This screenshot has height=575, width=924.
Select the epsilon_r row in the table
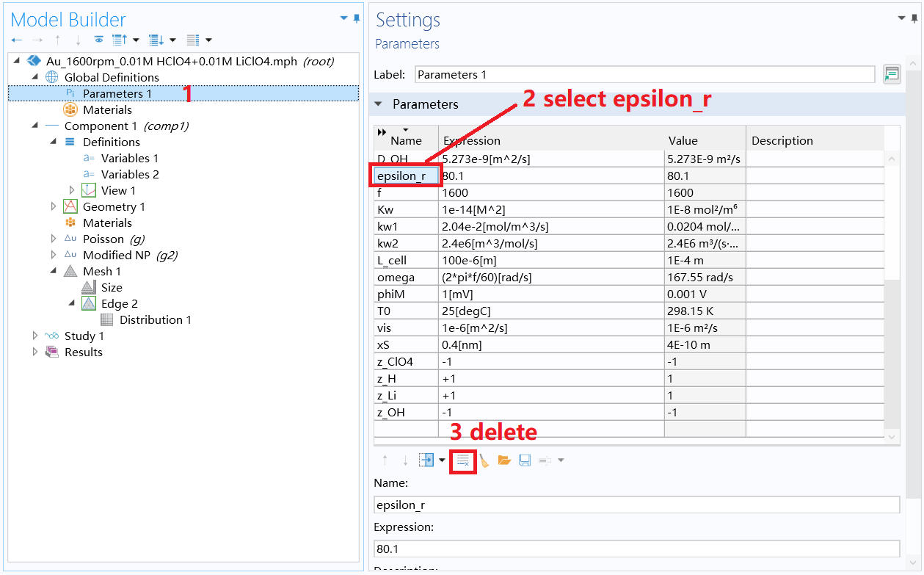click(x=406, y=175)
